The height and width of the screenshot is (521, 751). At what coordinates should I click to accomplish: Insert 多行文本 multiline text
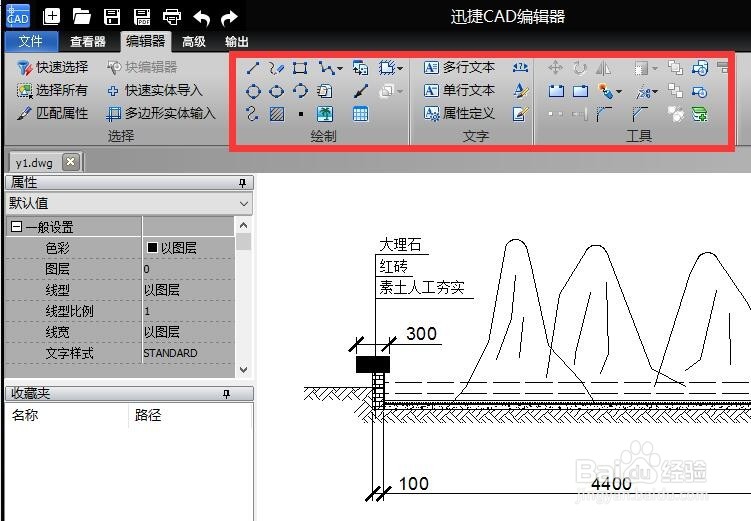[459, 68]
